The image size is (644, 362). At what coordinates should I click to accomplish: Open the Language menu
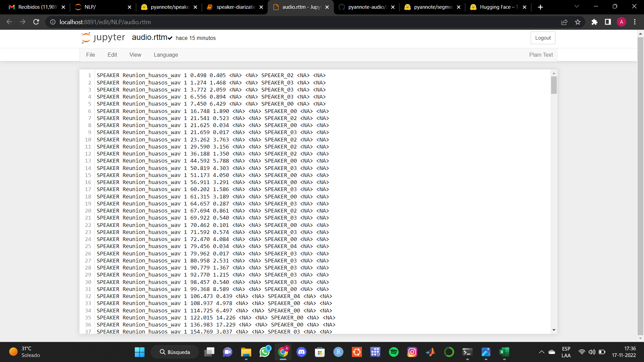[166, 55]
